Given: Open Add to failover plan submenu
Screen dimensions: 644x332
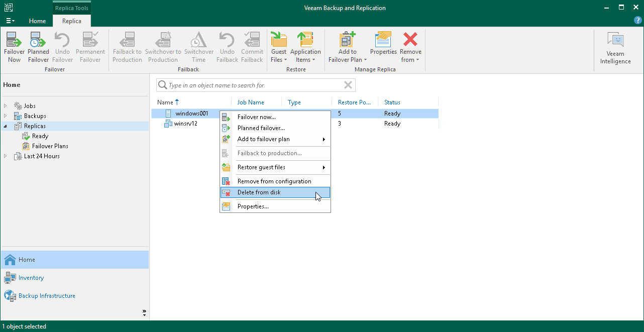Looking at the screenshot, I should tap(275, 139).
